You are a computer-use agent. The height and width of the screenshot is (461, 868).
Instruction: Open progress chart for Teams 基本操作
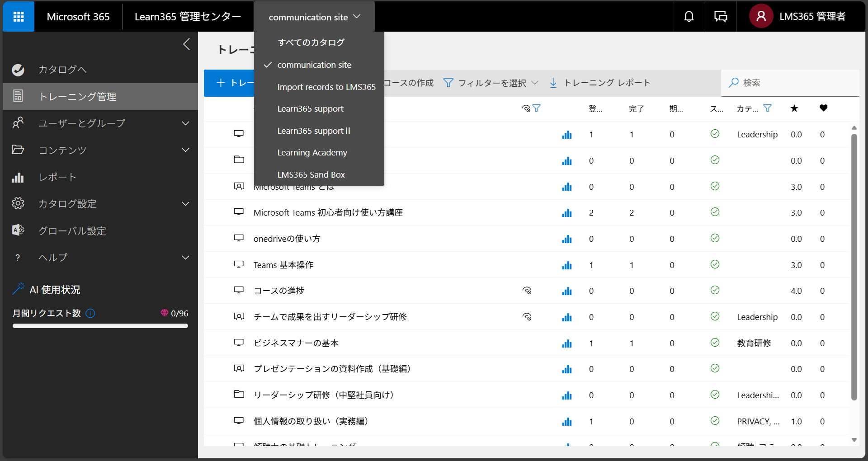(567, 265)
